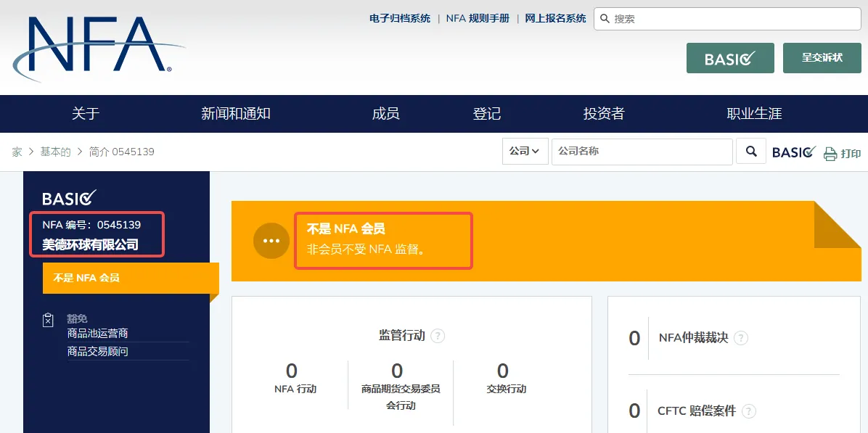Screen dimensions: 868x433
Task: Click the 0 count above 交换行动
Action: [503, 371]
